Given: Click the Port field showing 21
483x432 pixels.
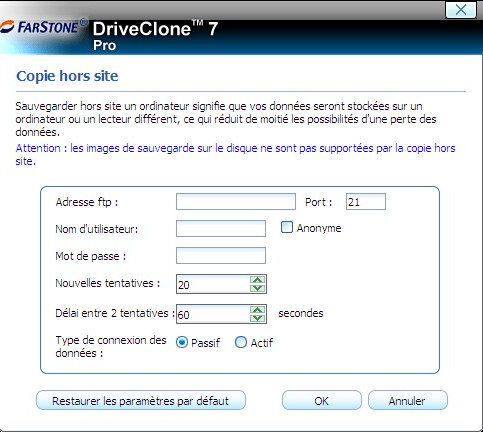Looking at the screenshot, I should [366, 202].
